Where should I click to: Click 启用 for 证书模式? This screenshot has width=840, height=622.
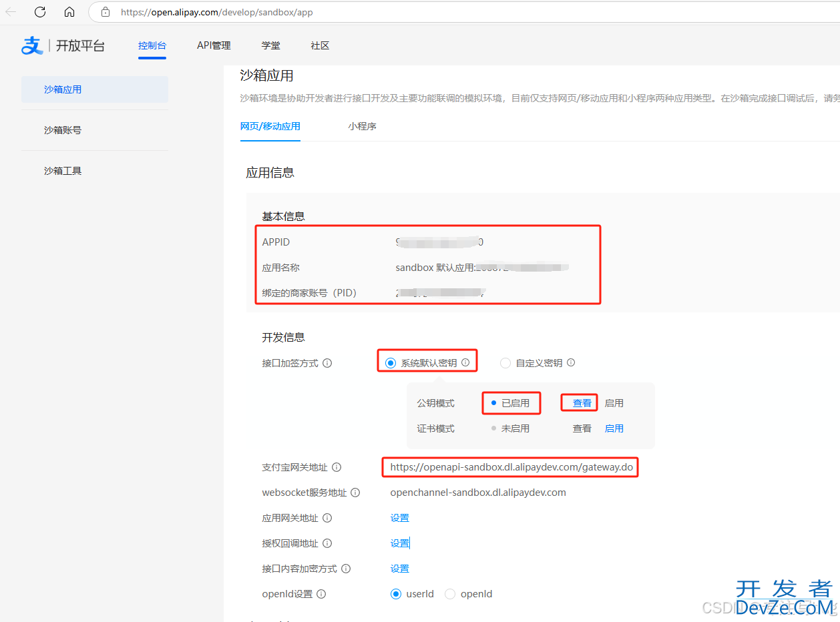pos(614,428)
